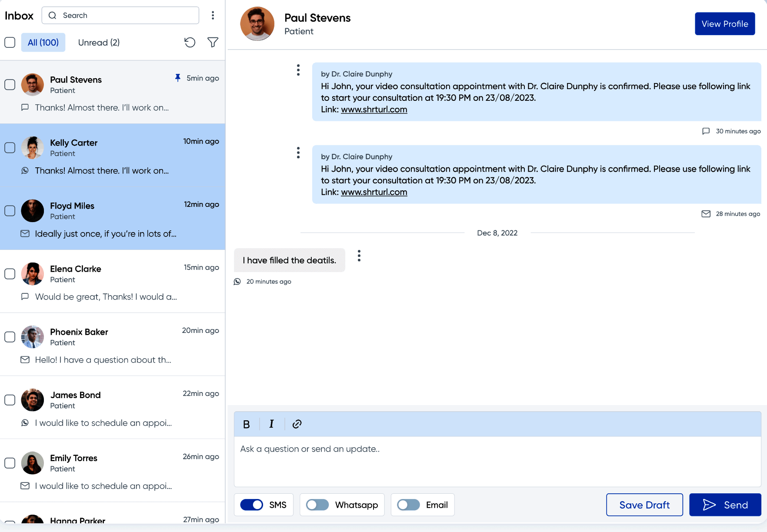Enable the Whatsapp toggle
Screen dimensions: 767x532
tap(317, 505)
